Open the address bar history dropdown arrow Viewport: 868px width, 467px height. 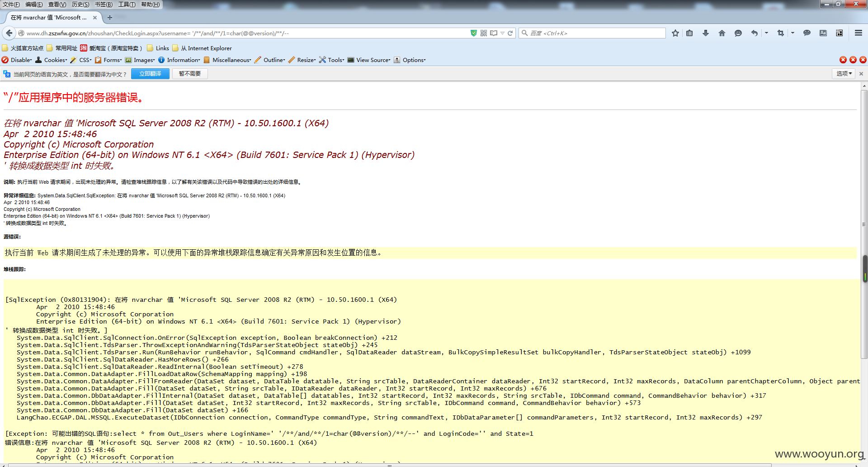(502, 33)
